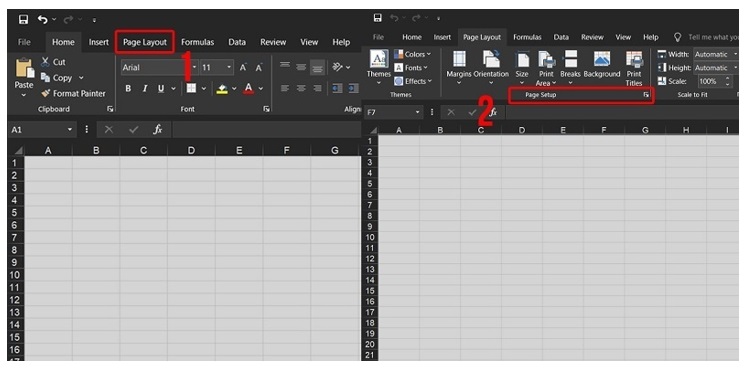Select Align Right icon
Viewport: 746px width, 371px height.
tap(317, 88)
